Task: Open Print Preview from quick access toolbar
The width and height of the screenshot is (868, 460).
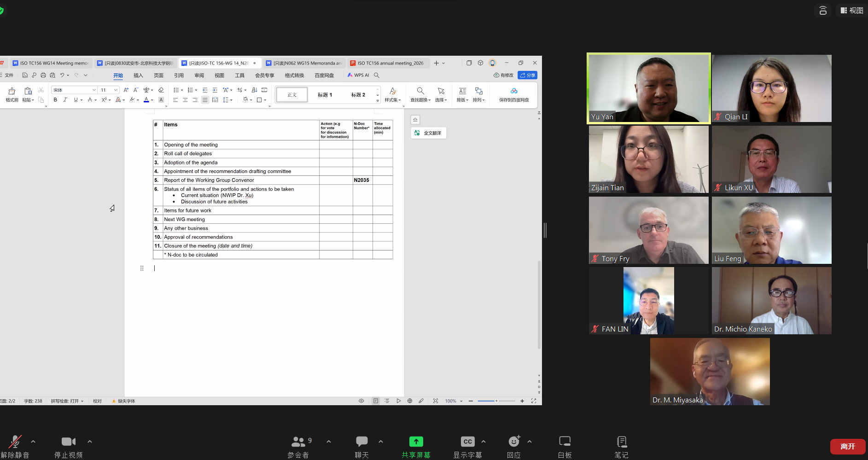Action: (x=52, y=75)
